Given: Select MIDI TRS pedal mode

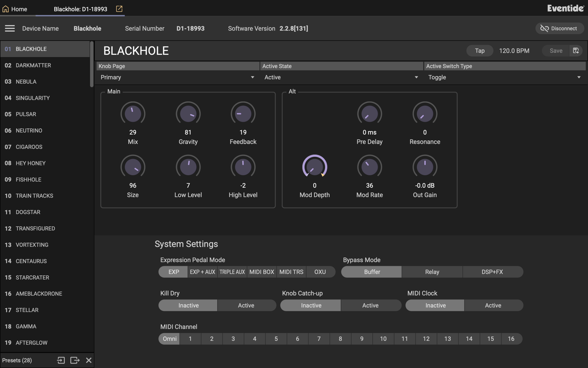Looking at the screenshot, I should (x=291, y=272).
